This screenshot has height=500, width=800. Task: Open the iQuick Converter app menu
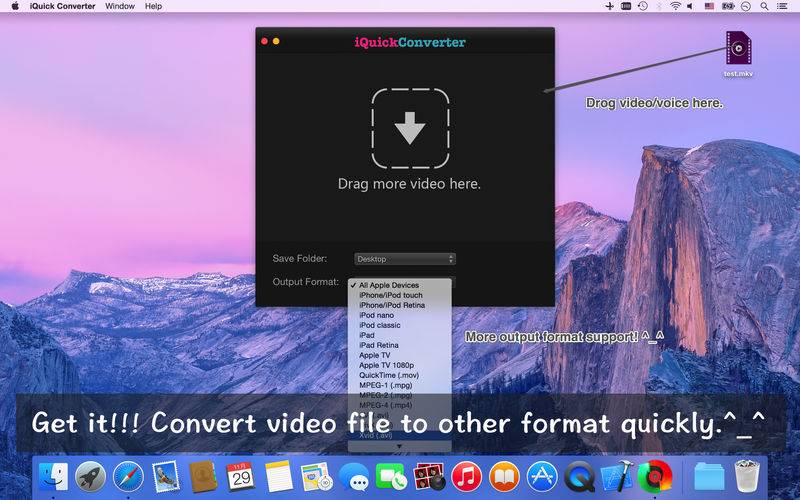coord(62,6)
